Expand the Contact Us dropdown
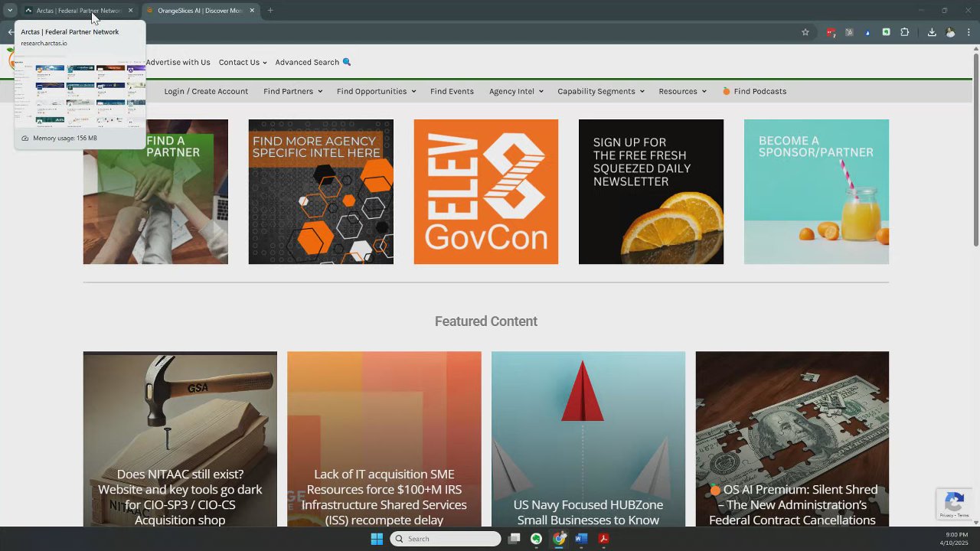Viewport: 980px width, 551px height. (x=243, y=62)
